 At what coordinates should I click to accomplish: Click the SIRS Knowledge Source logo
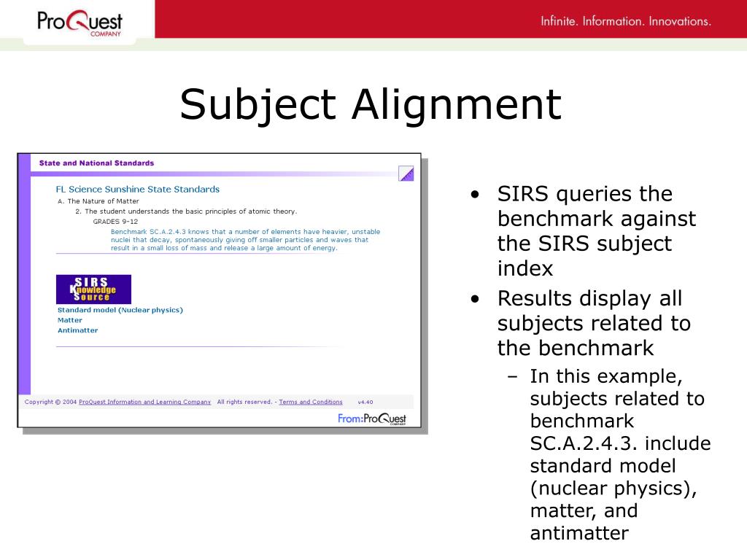(93, 289)
